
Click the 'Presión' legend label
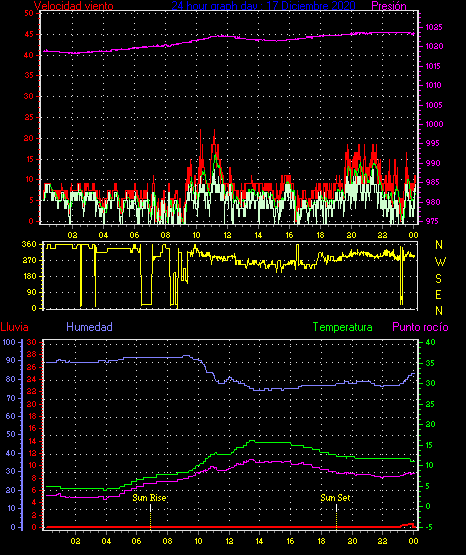click(x=389, y=6)
